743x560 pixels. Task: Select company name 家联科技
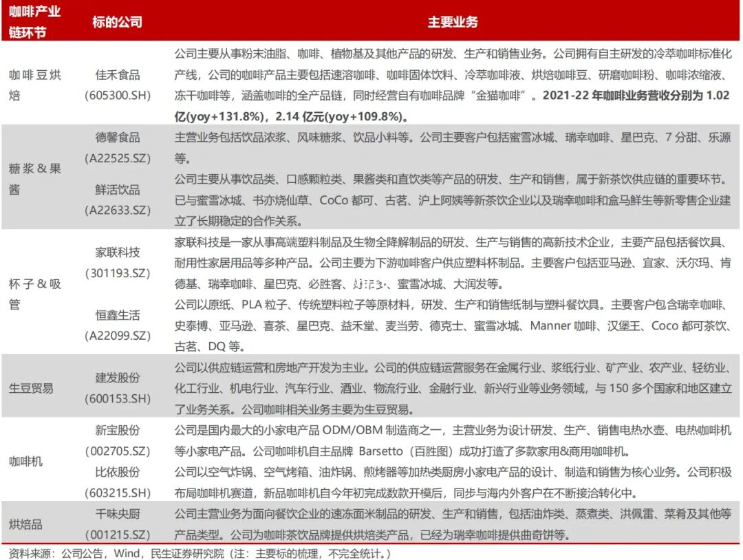[x=118, y=252]
